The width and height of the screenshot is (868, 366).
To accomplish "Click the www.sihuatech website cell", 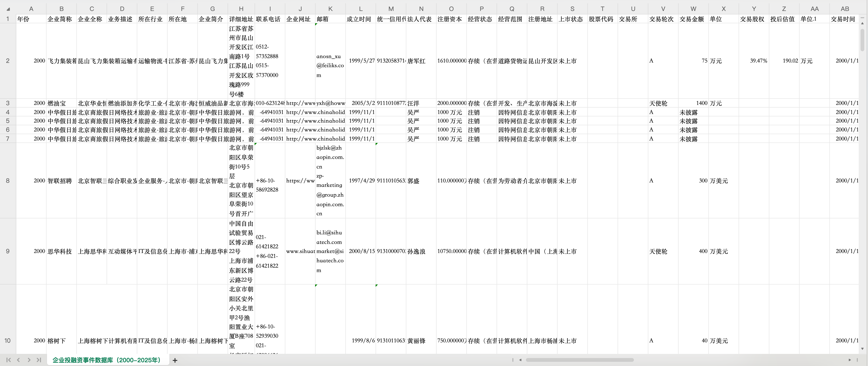I will coord(300,251).
